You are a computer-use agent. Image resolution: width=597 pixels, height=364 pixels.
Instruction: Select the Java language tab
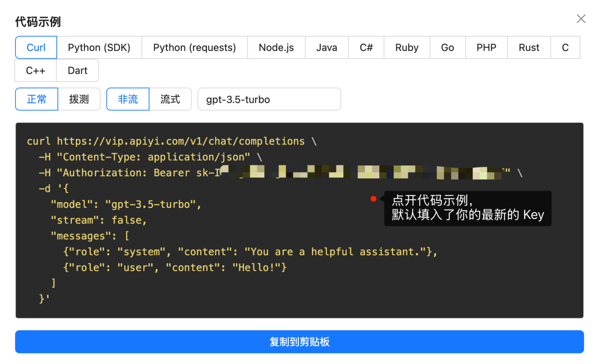326,47
